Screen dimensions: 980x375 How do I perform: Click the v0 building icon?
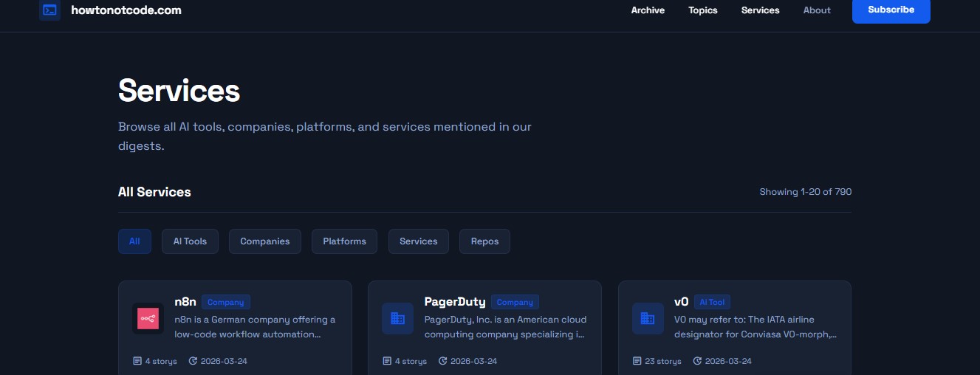pyautogui.click(x=648, y=318)
